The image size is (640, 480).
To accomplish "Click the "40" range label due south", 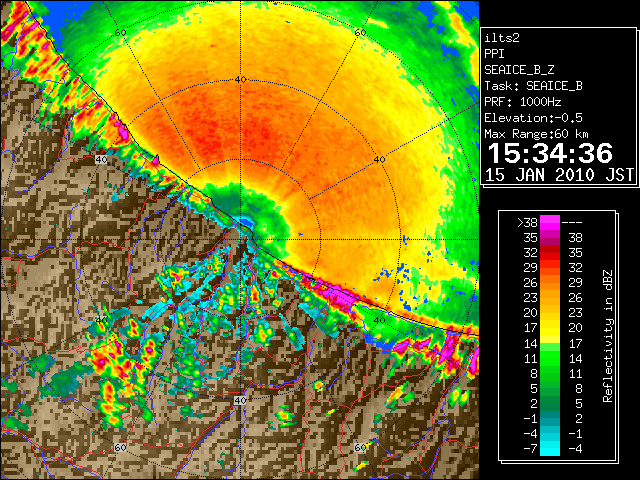I will coord(240,400).
